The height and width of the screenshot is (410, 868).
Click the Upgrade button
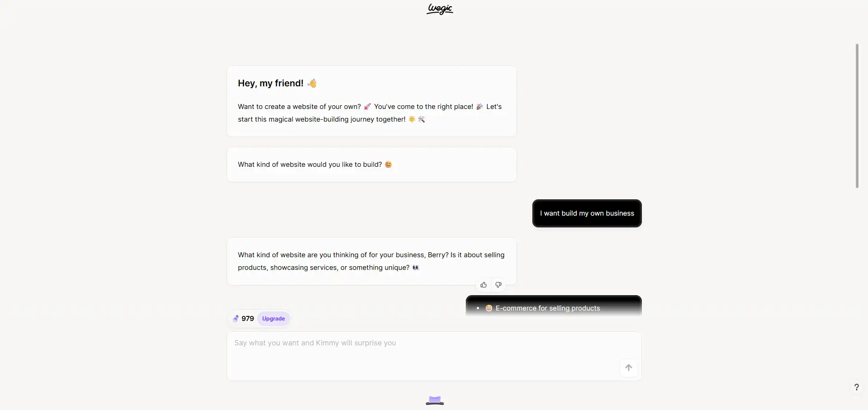[274, 319]
